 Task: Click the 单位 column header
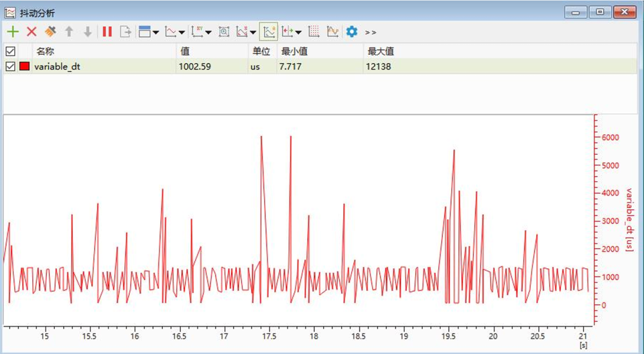click(x=261, y=51)
